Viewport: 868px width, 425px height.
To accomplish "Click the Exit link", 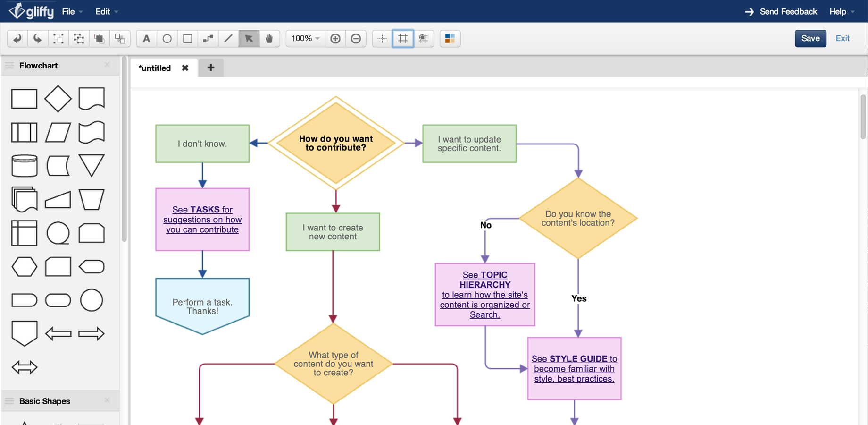I will tap(843, 39).
